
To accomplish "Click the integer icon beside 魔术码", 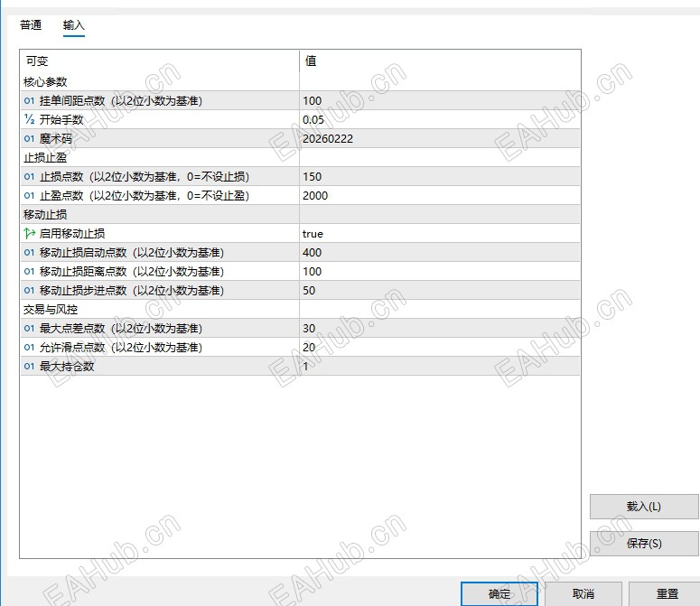I will tap(29, 139).
